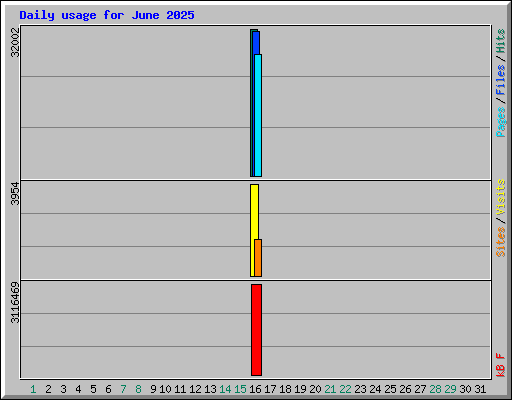Click day 12 on the x-axis

tap(195, 389)
